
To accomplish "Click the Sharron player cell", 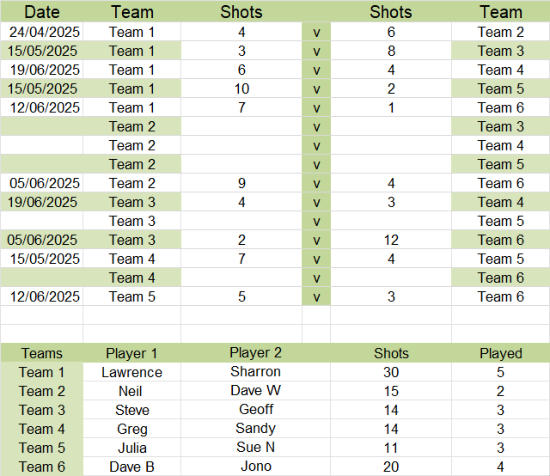I will (x=256, y=372).
